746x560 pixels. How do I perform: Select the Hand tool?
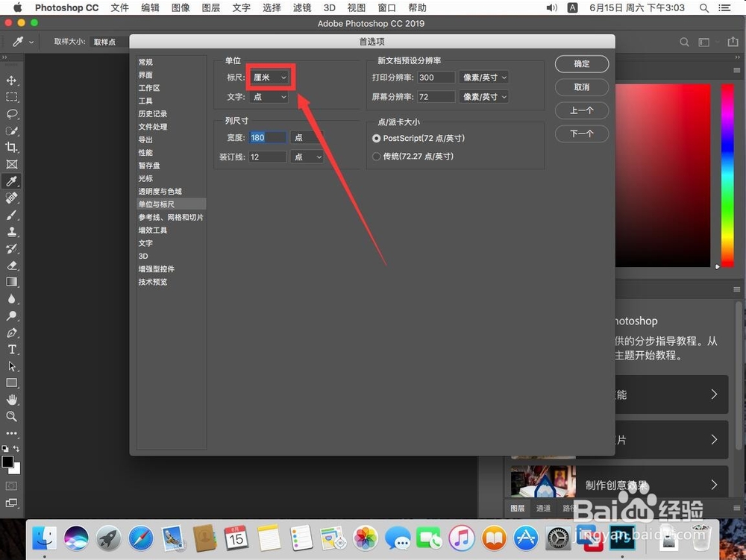tap(11, 400)
